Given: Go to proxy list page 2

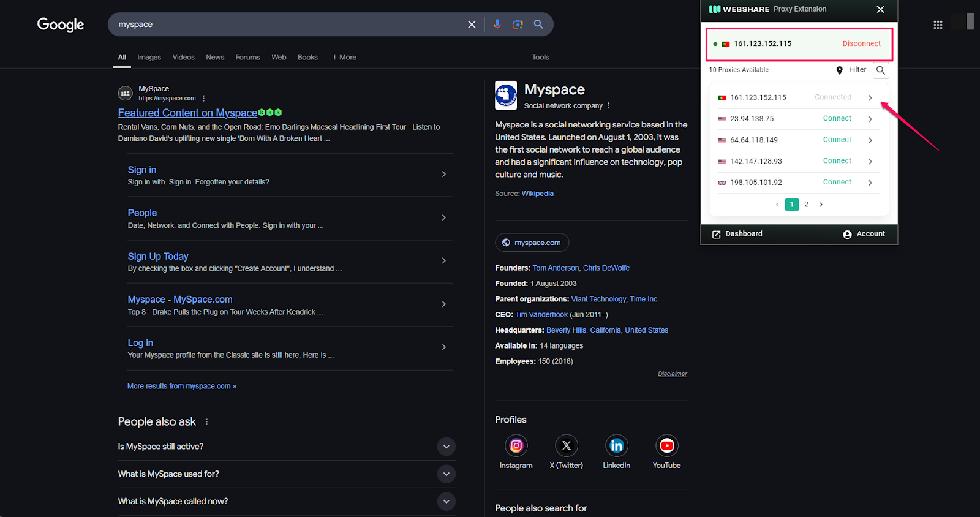Looking at the screenshot, I should coord(806,205).
